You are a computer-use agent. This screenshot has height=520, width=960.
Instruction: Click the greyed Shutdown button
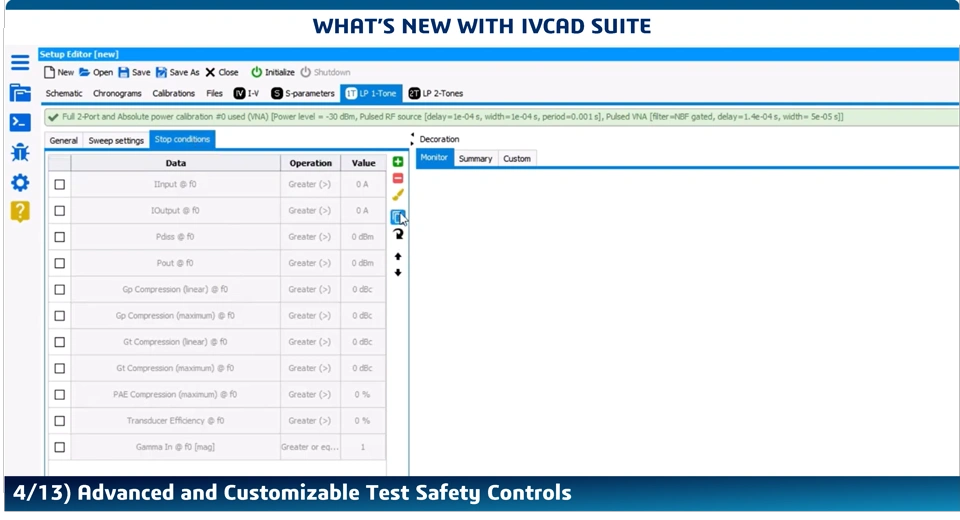[x=325, y=72]
